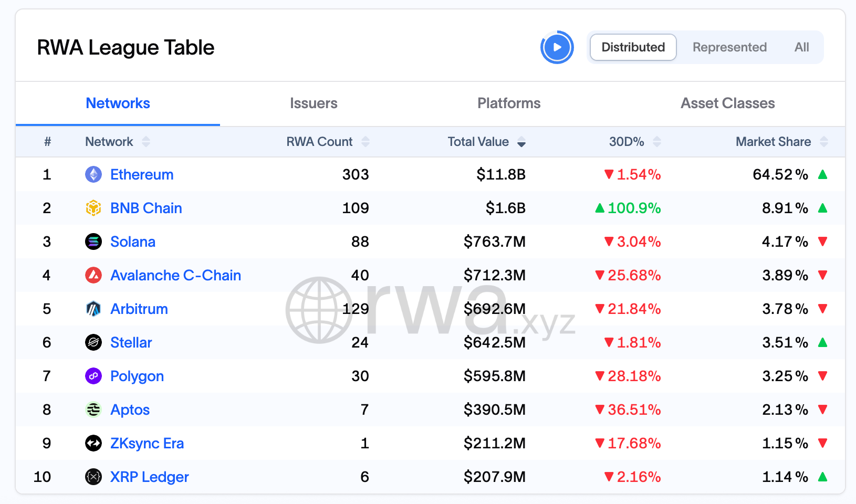
Task: Switch to the Represented view toggle
Action: 729,47
